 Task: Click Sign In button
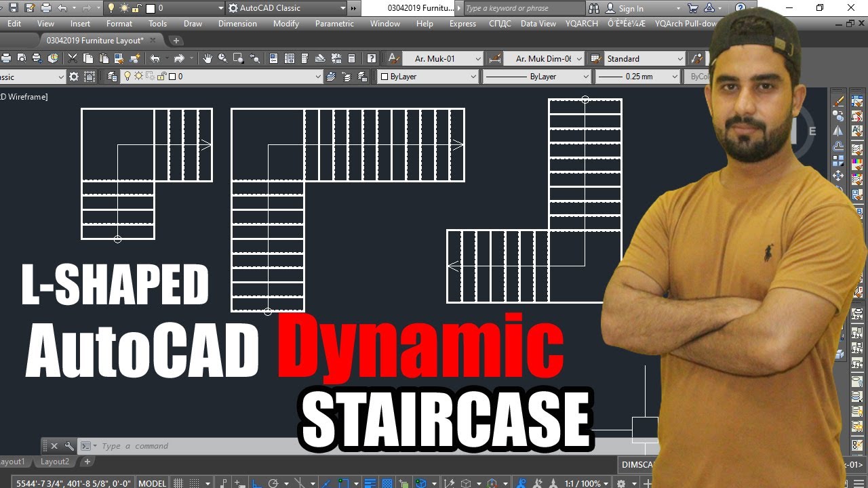point(631,9)
